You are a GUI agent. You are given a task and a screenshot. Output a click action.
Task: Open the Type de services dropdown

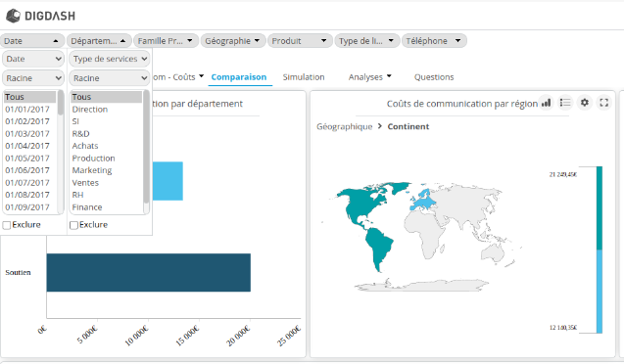[x=110, y=59]
